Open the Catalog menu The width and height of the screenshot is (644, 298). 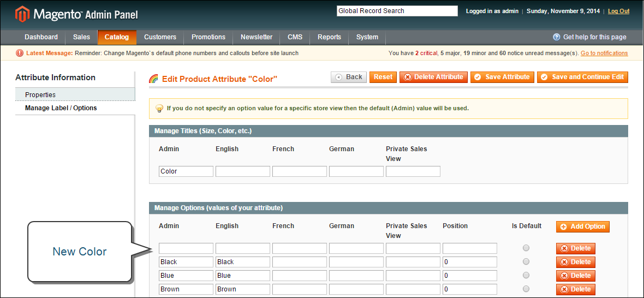[x=117, y=37]
